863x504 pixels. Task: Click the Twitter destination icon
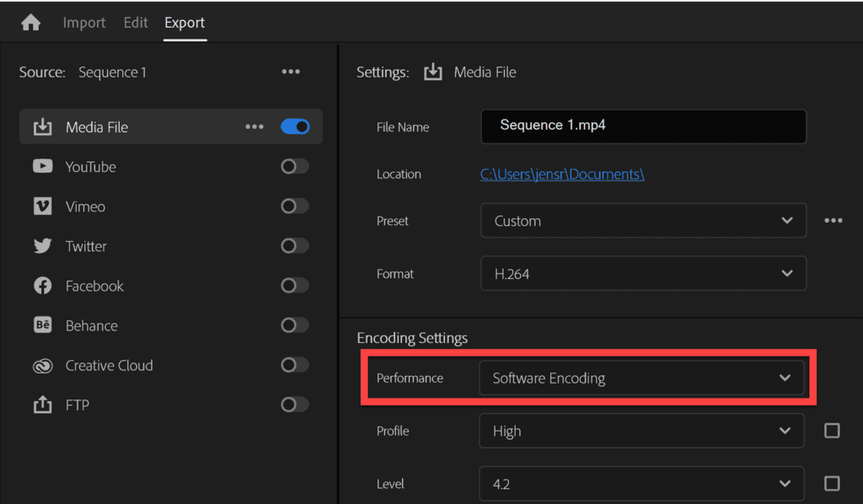point(42,245)
